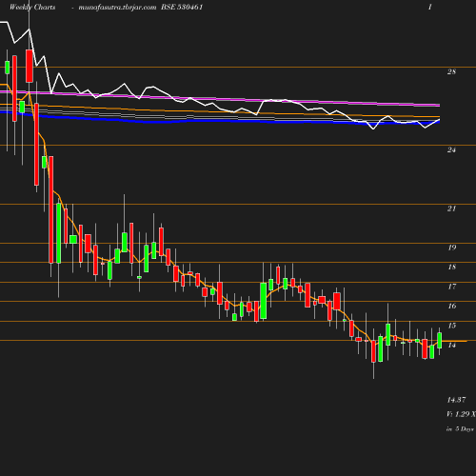Screen dimensions: 476x476
Task: Click the BSE 530461 symbol label
Action: (x=182, y=7)
